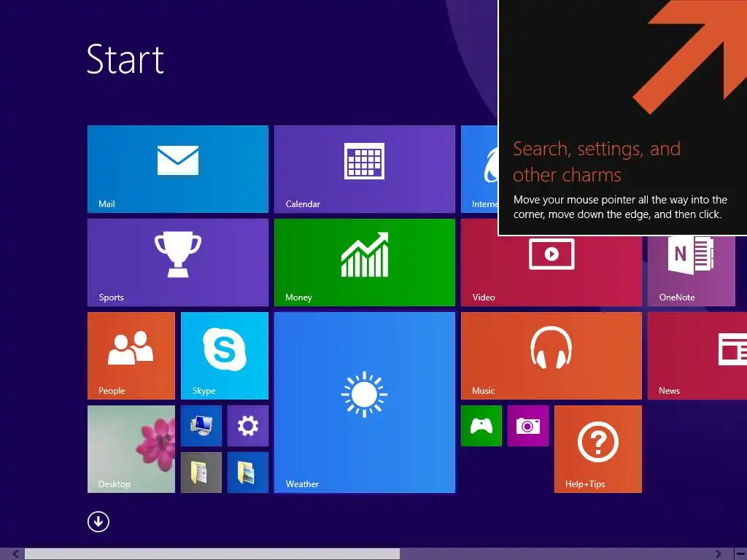Open the Video tile
This screenshot has height=560, width=747.
pos(551,271)
